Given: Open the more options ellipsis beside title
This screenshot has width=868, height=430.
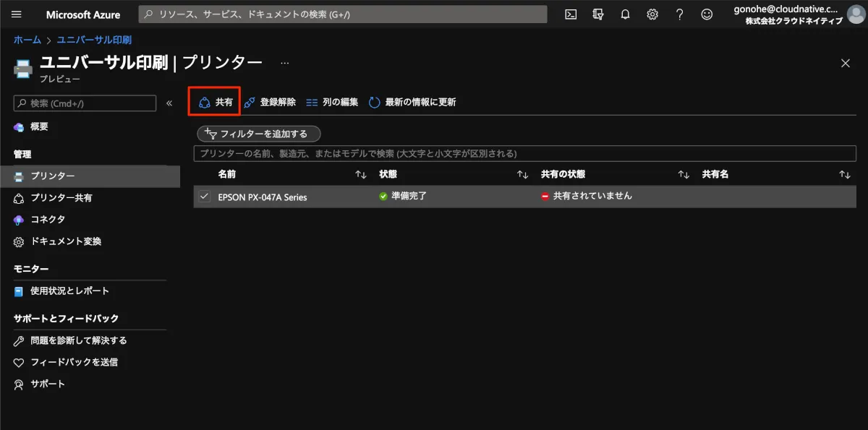Looking at the screenshot, I should tap(285, 63).
